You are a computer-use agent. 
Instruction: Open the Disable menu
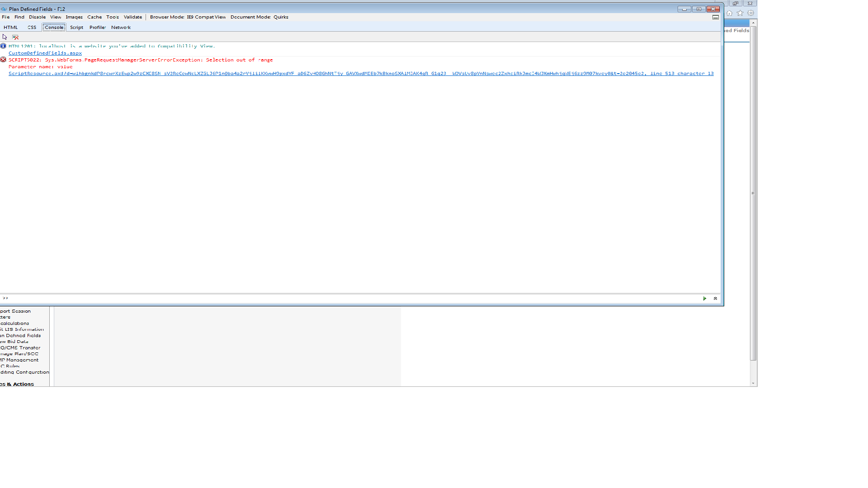[x=37, y=17]
